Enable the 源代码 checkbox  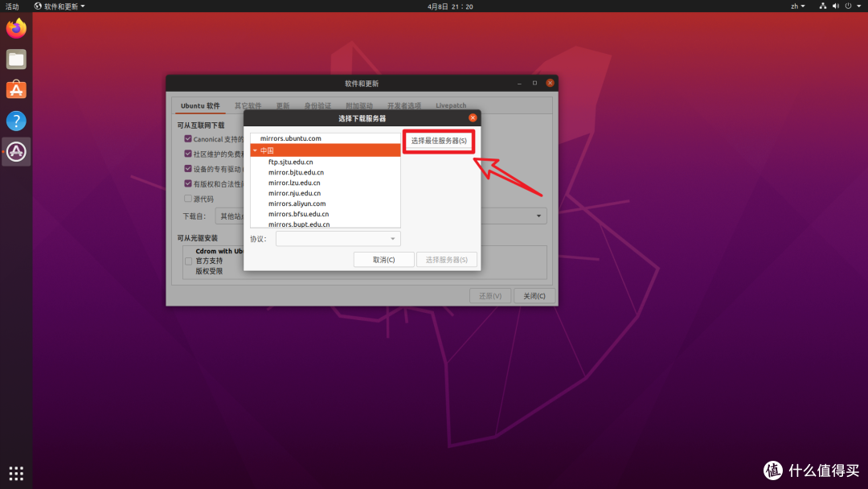tap(188, 199)
